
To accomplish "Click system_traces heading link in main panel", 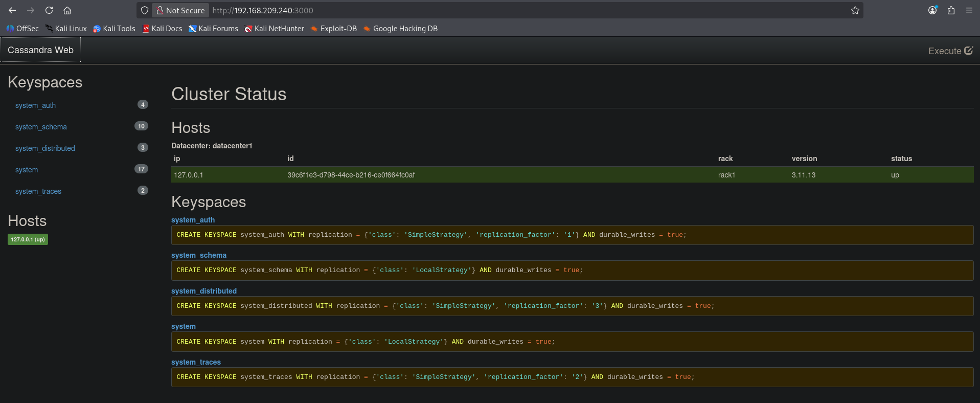I will point(196,362).
